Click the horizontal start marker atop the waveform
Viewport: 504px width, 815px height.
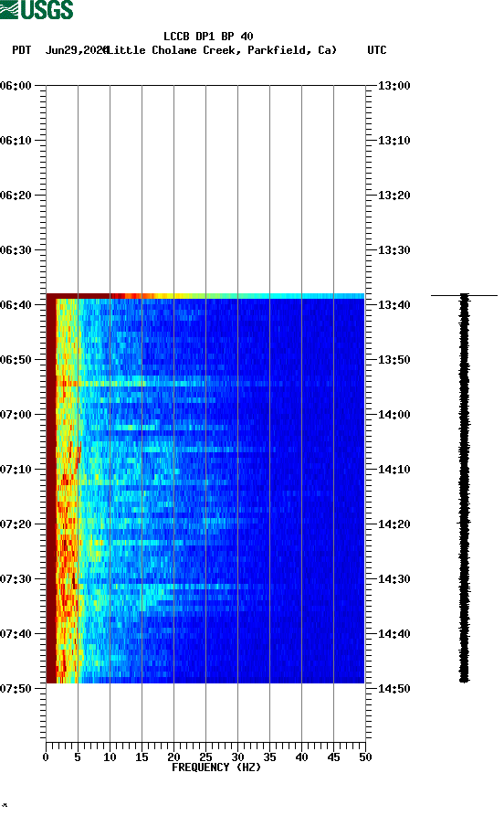pos(464,296)
